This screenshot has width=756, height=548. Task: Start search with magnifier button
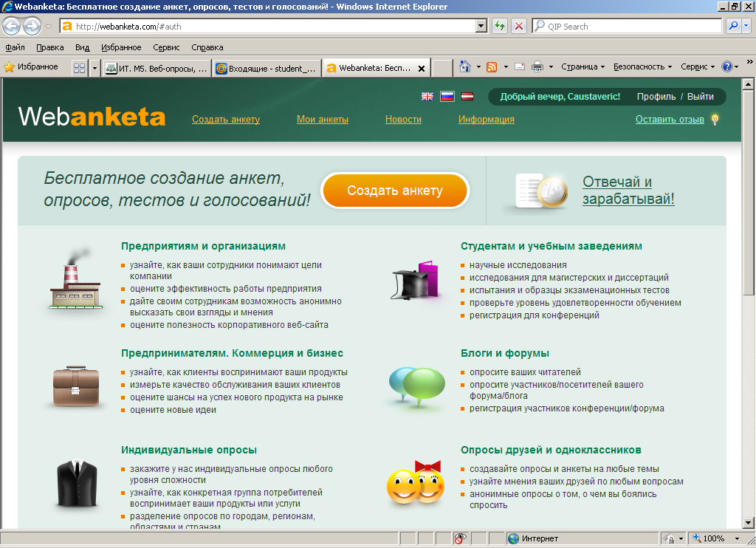[733, 26]
